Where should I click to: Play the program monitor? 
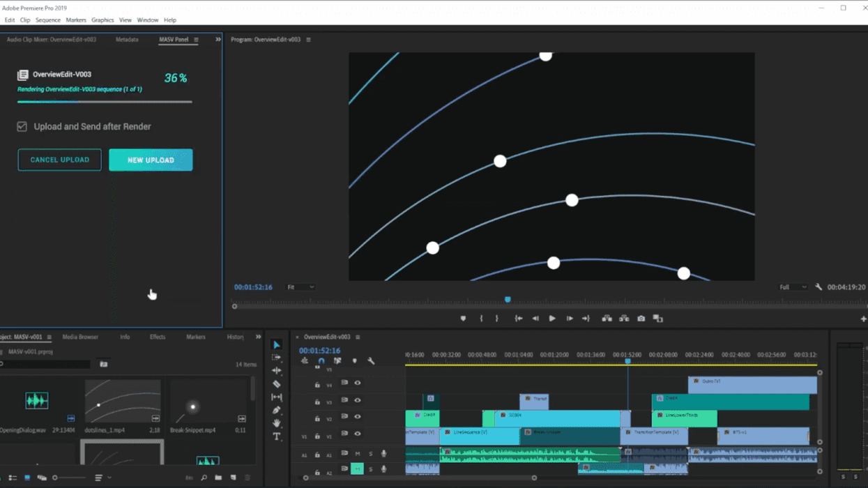[x=552, y=319]
